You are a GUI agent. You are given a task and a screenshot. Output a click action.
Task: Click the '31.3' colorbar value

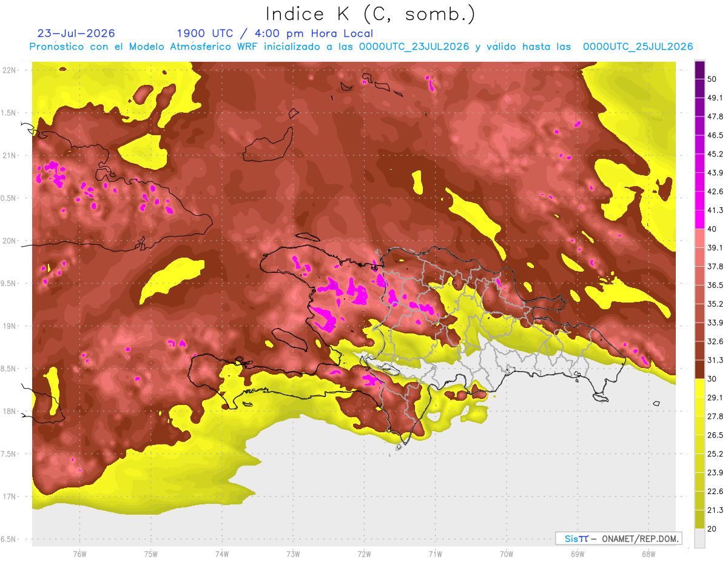715,360
